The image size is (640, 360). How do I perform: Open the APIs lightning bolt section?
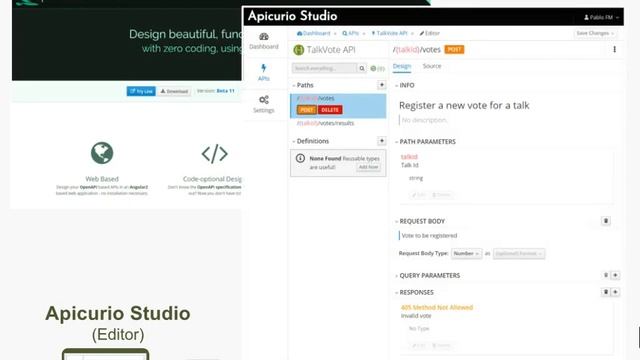click(x=264, y=72)
